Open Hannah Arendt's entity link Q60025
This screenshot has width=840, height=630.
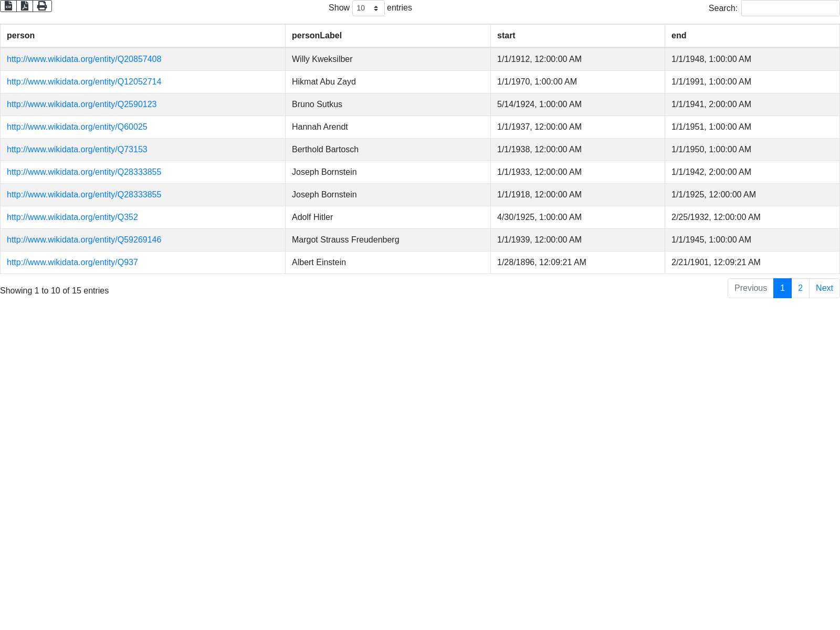77,127
